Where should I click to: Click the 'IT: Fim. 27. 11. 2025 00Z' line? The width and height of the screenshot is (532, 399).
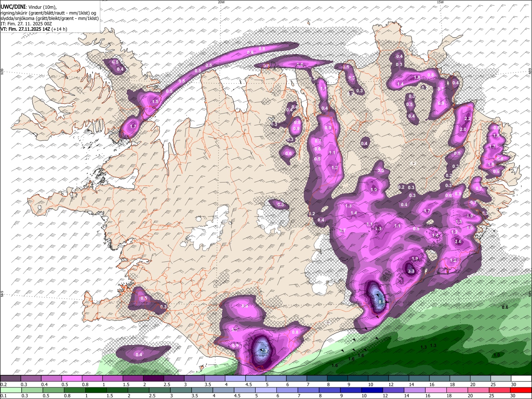(x=26, y=24)
